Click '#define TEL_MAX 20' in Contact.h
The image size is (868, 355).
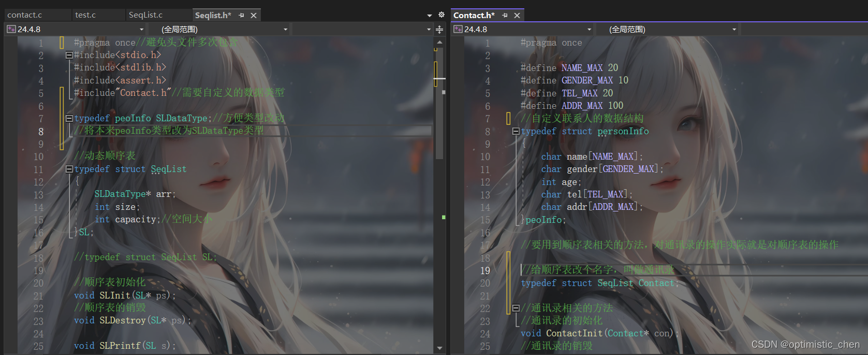[567, 93]
